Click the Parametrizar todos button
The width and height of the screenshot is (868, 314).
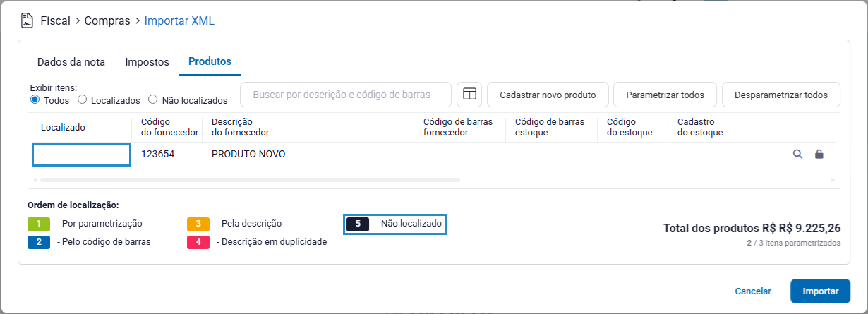point(664,95)
